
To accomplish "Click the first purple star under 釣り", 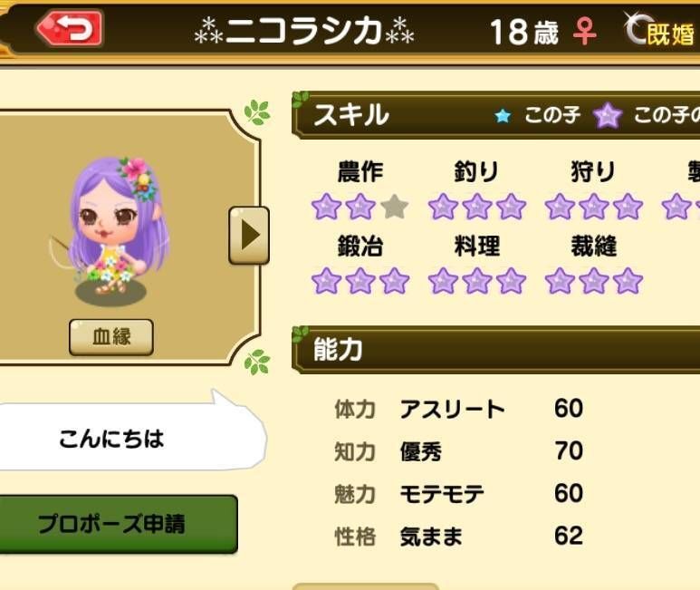I will (443, 207).
